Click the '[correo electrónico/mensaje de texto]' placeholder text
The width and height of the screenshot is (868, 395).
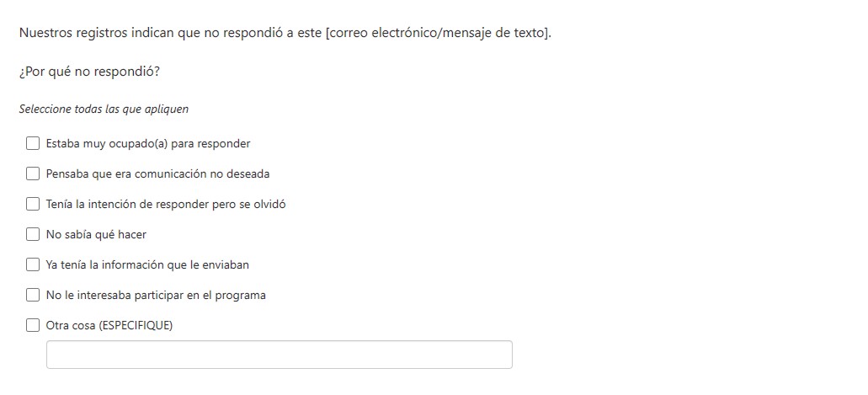tap(438, 34)
